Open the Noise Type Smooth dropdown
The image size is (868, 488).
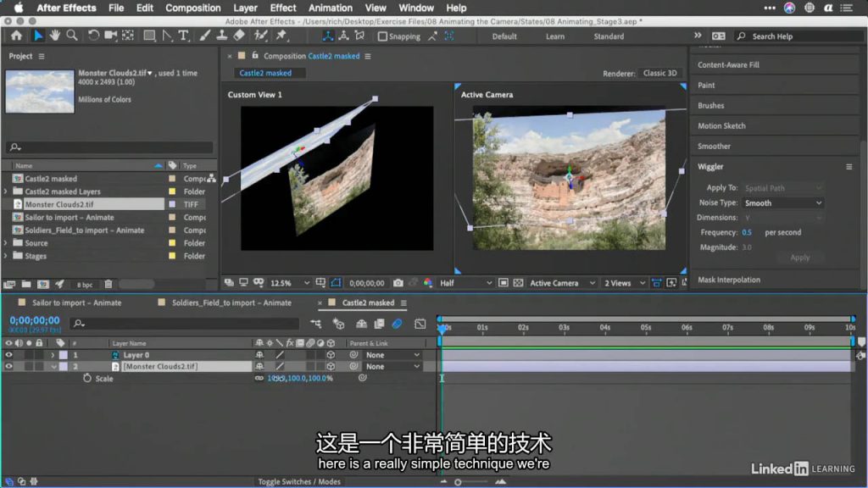[782, 203]
